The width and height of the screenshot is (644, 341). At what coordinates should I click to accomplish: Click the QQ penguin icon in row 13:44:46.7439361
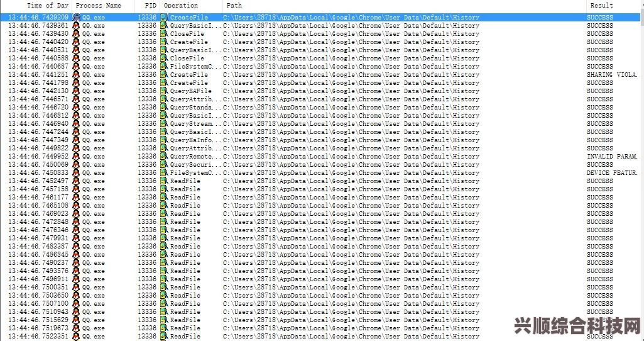pos(76,26)
